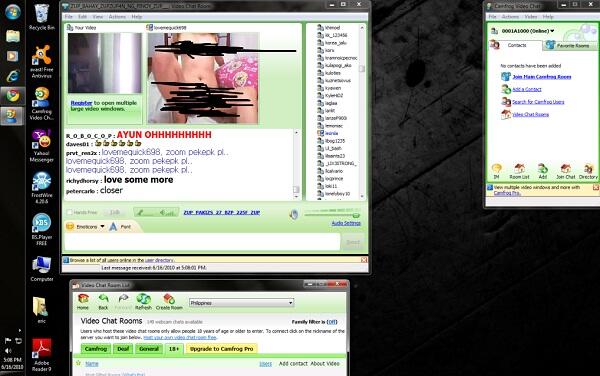Open the Font formatting tool

[120, 227]
